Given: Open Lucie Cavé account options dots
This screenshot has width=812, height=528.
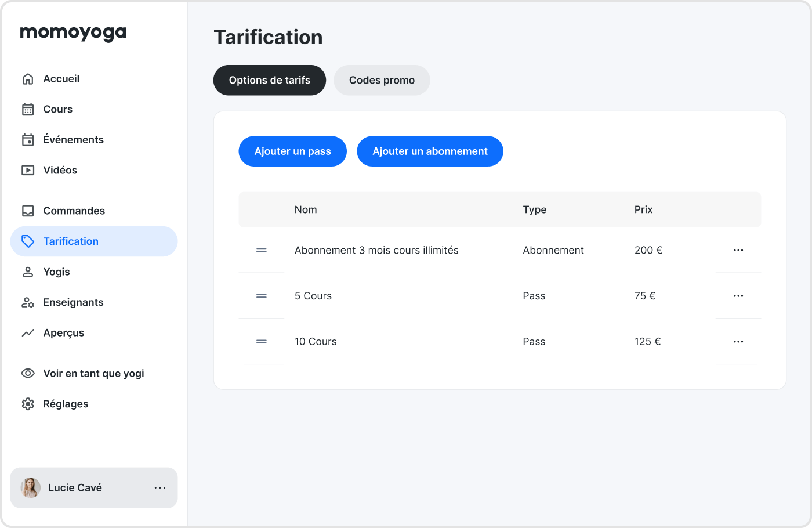Looking at the screenshot, I should coord(160,488).
